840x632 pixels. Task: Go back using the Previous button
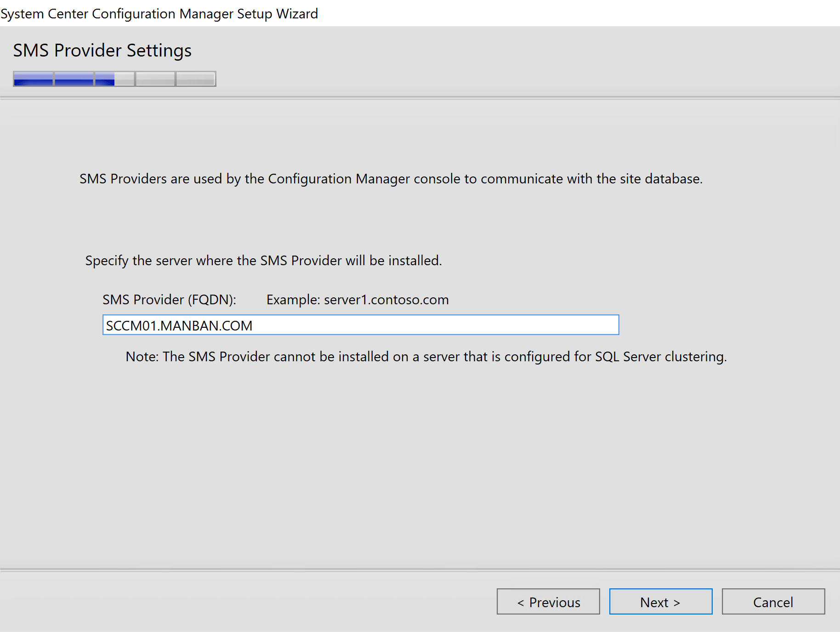pos(548,602)
